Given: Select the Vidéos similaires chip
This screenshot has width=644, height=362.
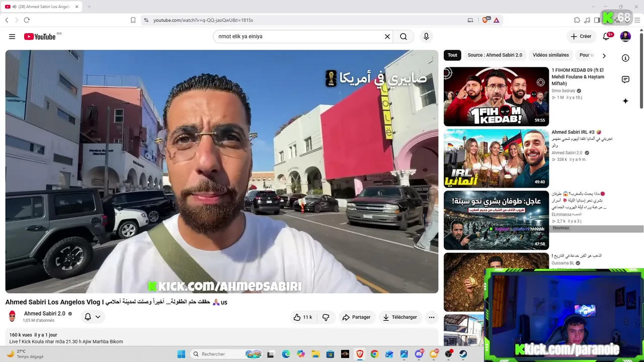Looking at the screenshot, I should click(550, 55).
